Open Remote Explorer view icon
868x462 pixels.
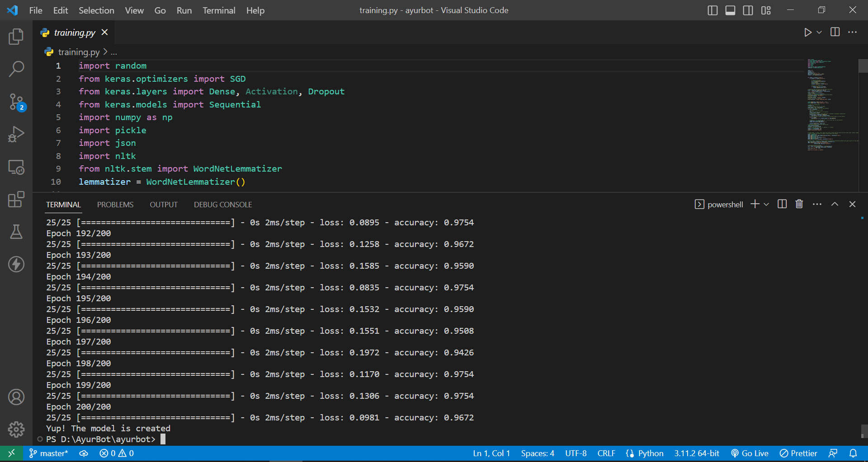point(16,167)
